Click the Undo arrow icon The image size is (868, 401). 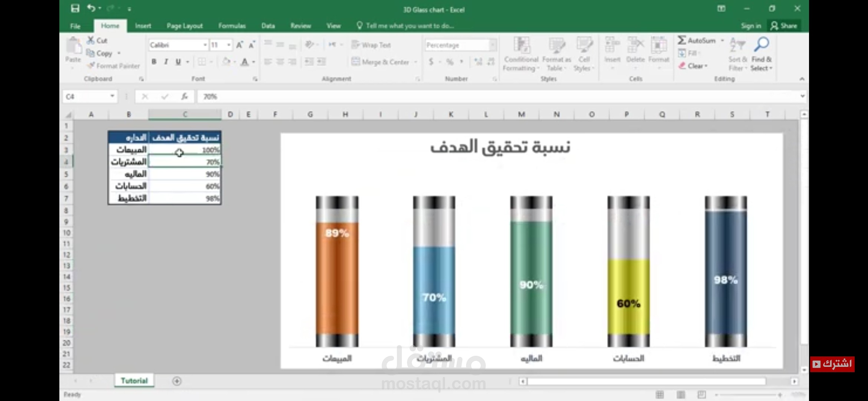(91, 8)
